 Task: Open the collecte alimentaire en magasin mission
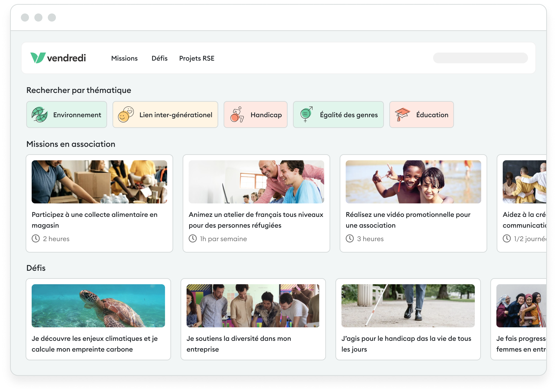click(94, 220)
